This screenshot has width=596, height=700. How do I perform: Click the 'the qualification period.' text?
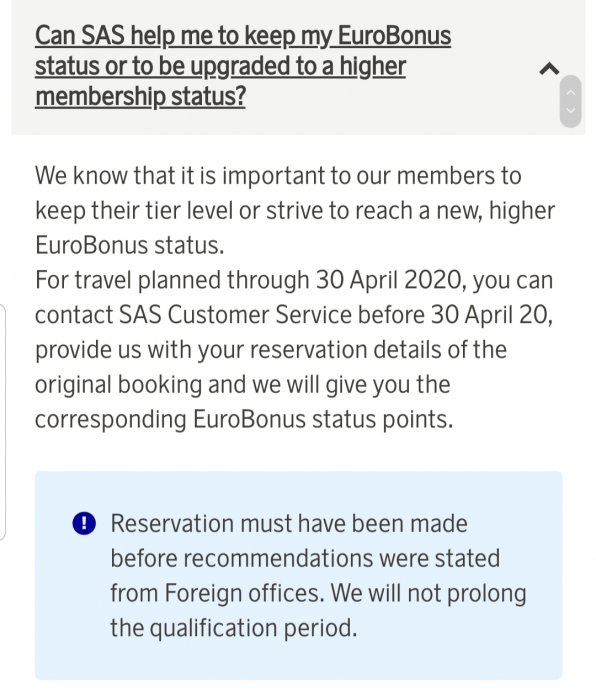(233, 628)
